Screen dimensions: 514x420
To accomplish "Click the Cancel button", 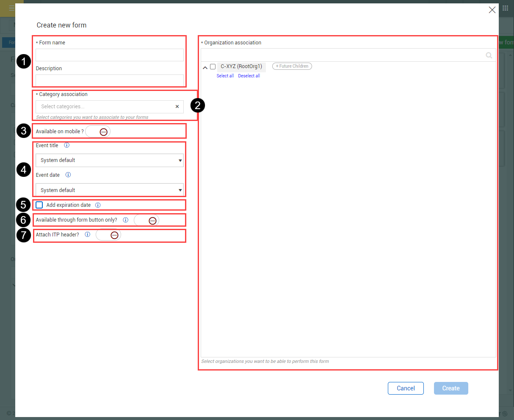I will [406, 388].
